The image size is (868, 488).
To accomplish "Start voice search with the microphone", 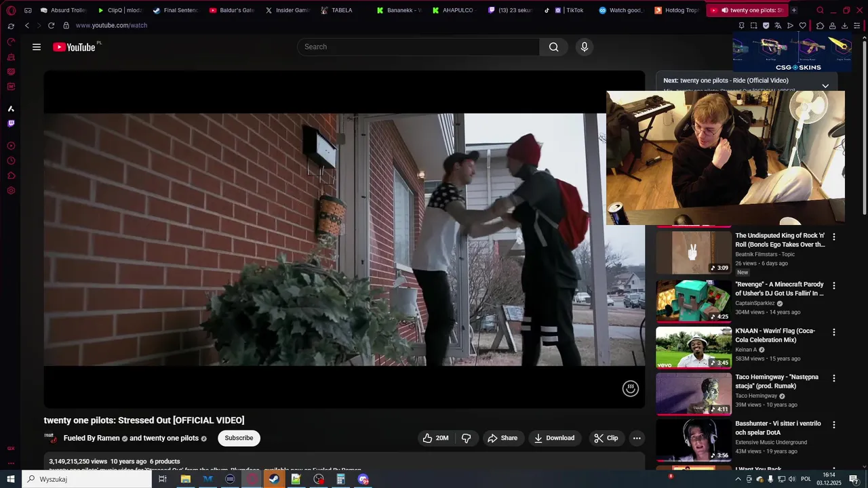I will click(585, 47).
